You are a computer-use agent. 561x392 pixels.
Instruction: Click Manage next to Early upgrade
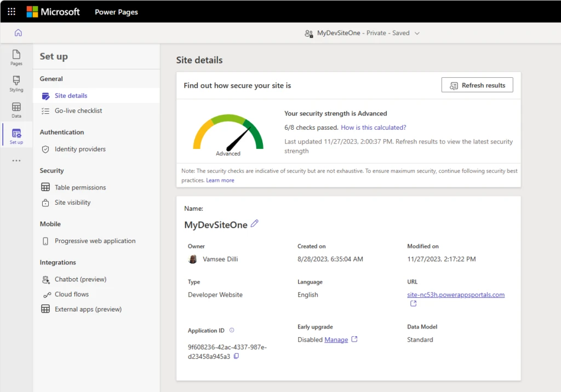click(336, 339)
